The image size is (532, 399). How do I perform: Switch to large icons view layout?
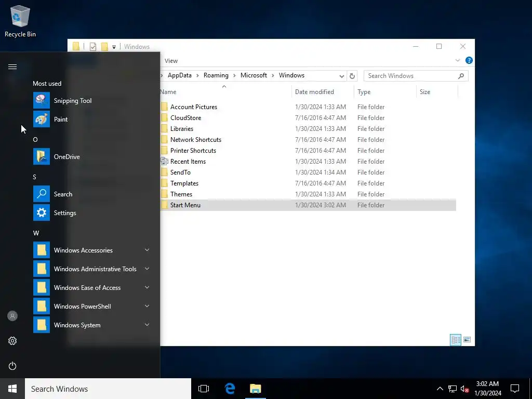click(467, 340)
